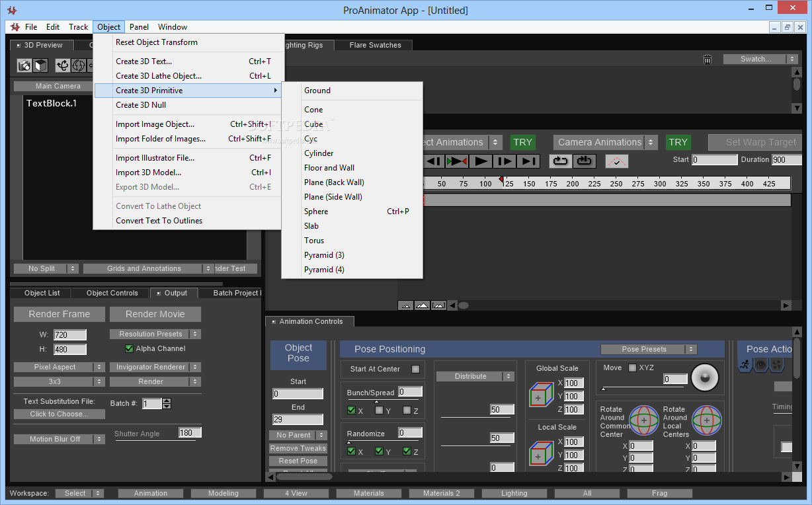Open the Invigorator Renderer dropdown
This screenshot has width=812, height=505.
[155, 367]
